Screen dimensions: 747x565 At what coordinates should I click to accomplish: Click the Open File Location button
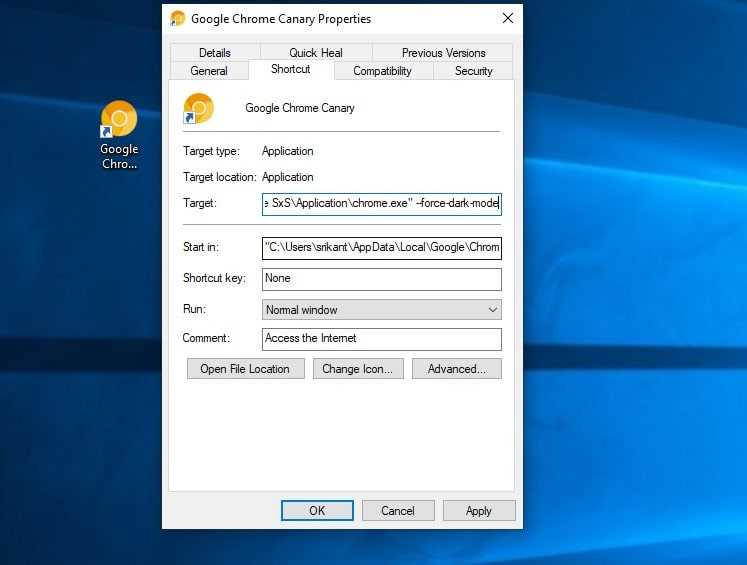coord(245,369)
